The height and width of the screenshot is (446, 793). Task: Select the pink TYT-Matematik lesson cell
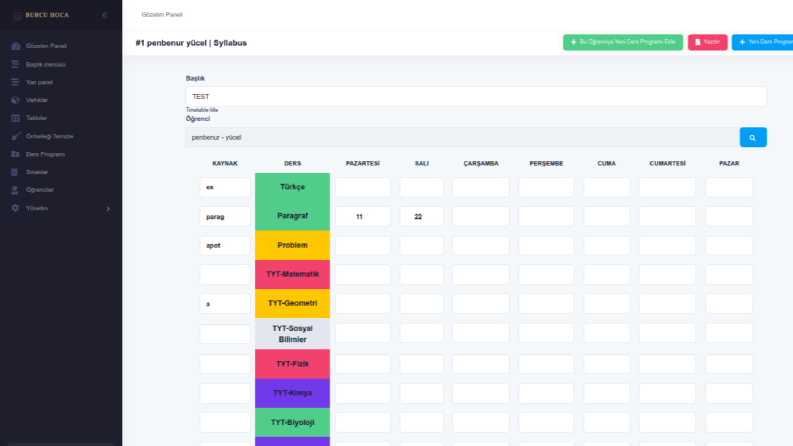click(x=292, y=274)
